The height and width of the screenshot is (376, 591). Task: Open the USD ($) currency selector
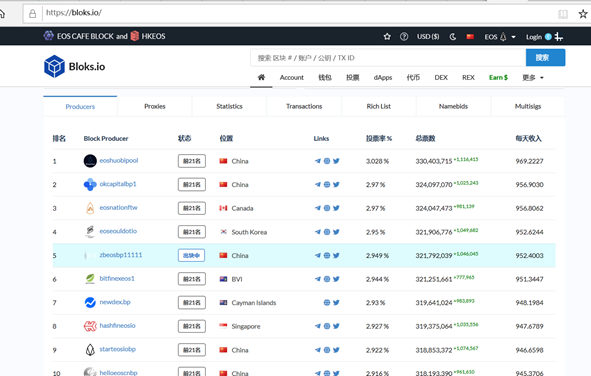428,37
